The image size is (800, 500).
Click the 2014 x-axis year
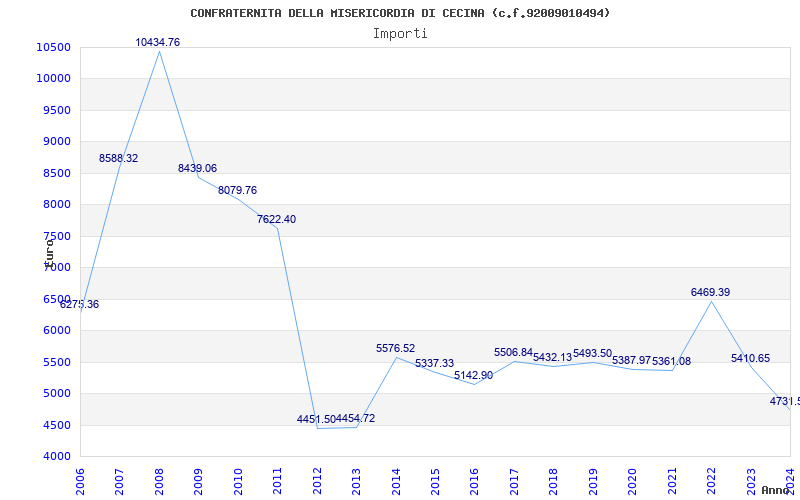pyautogui.click(x=396, y=482)
